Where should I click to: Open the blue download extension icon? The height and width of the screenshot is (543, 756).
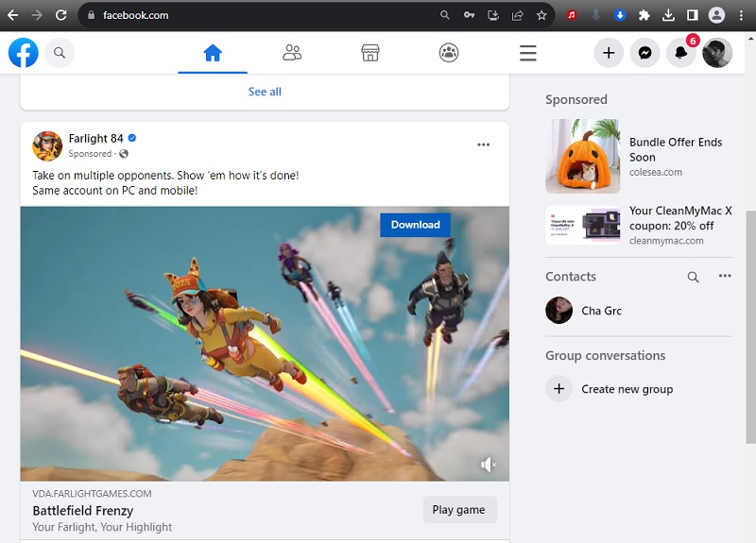point(620,15)
